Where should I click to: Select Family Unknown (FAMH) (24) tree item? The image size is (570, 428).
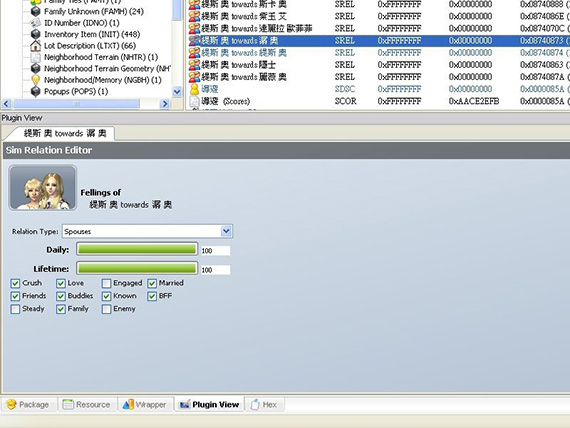click(x=94, y=11)
